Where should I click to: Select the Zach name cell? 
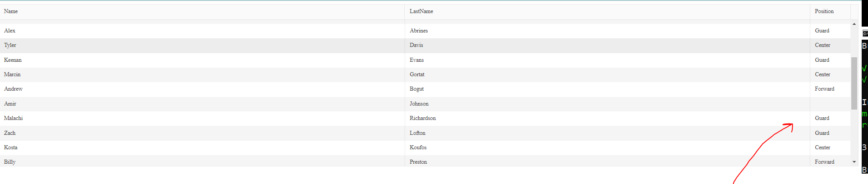click(202, 133)
